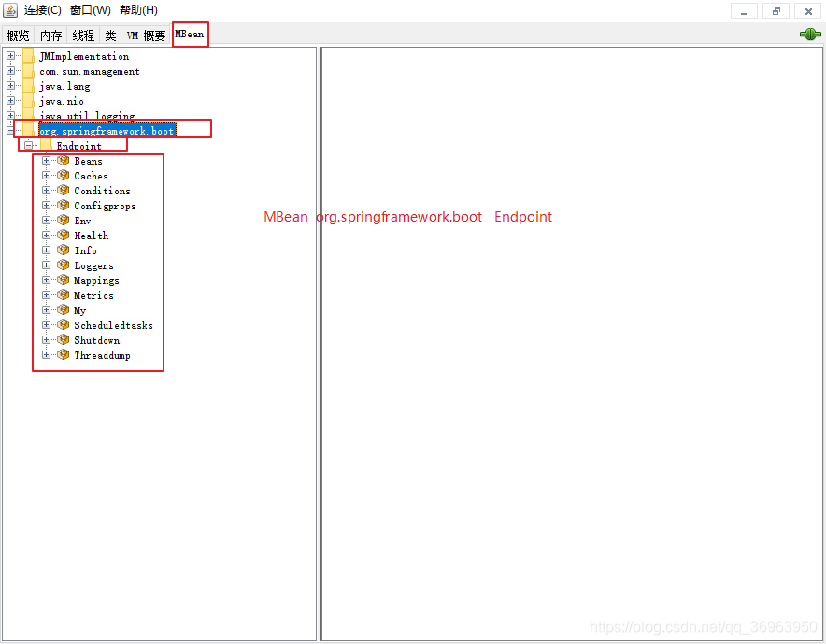Click the java.lang folder icon
This screenshot has width=826, height=644.
pos(28,85)
